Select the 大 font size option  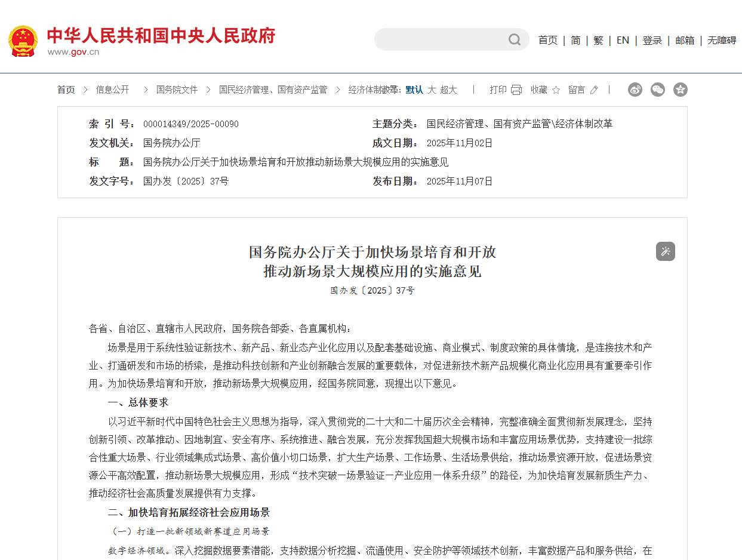[x=432, y=90]
